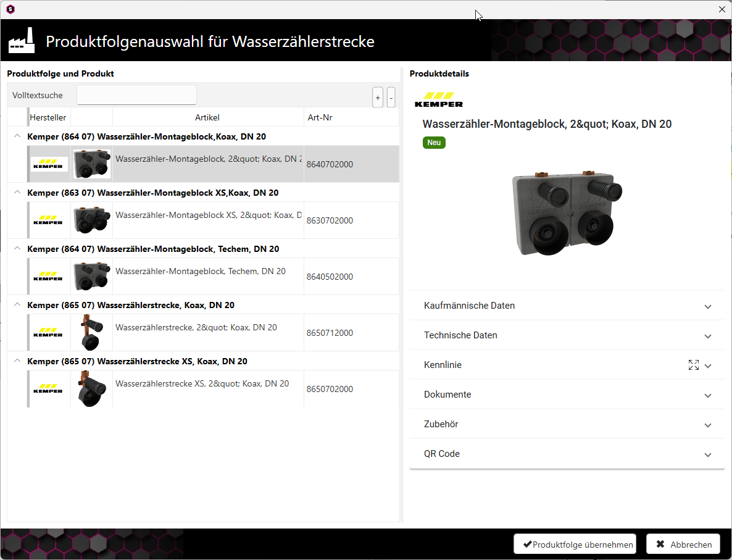The image size is (732, 560).
Task: Select Wasserzählerstrecke XS product thumbnail
Action: 92,388
